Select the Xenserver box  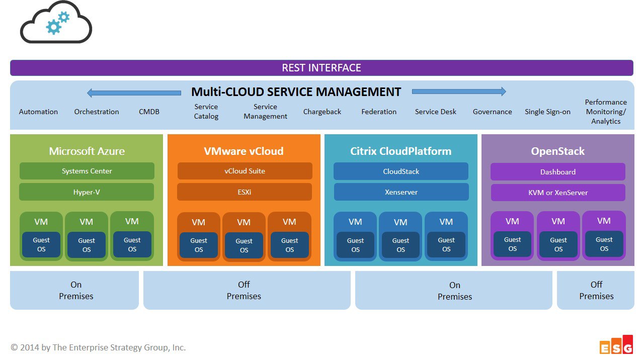pyautogui.click(x=401, y=192)
